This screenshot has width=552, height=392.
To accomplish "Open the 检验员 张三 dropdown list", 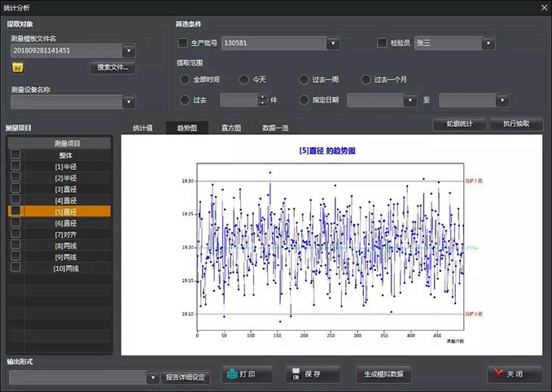I will pyautogui.click(x=487, y=43).
